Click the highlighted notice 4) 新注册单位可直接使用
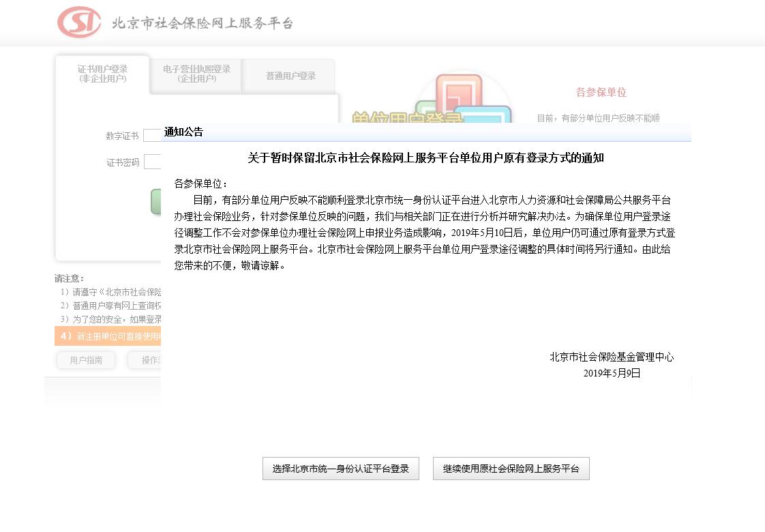The width and height of the screenshot is (765, 532). pos(108,336)
